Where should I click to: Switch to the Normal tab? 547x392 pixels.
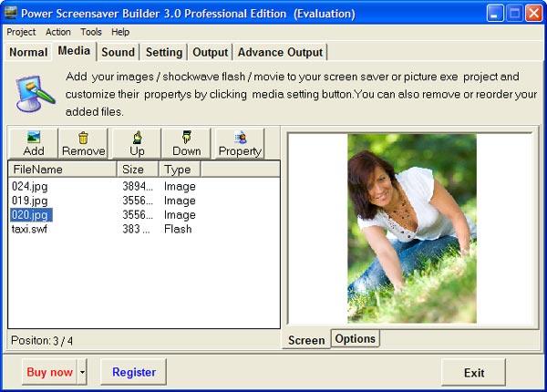coord(28,52)
